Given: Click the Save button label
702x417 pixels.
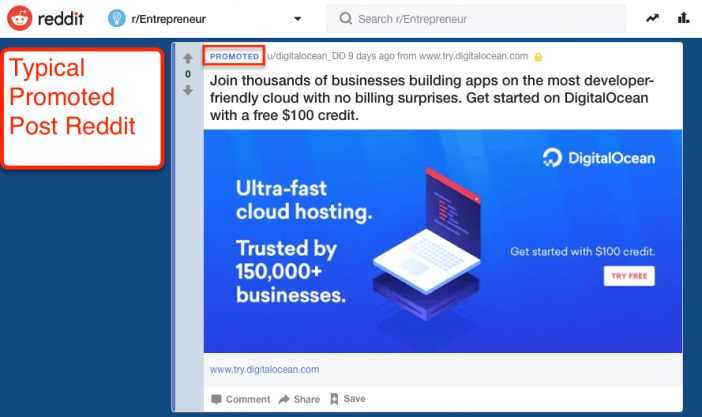Looking at the screenshot, I should point(354,399).
